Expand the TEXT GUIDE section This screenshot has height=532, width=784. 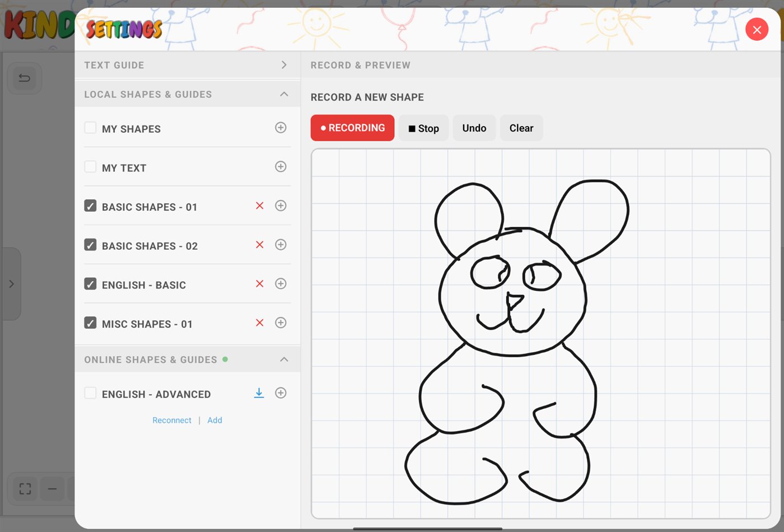click(188, 65)
